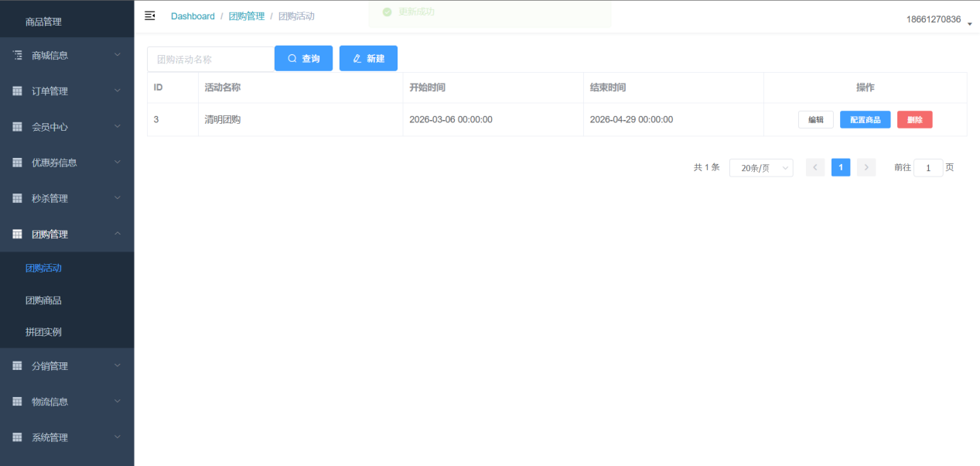Screen dimensions: 980x466
Task: Click the grid icon beside 优惠券信息
Action: pos(18,163)
